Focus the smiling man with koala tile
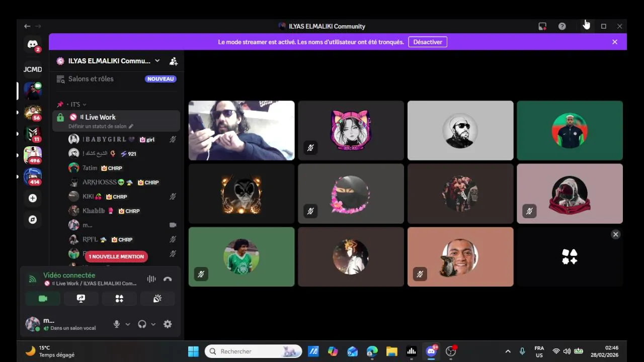 coord(460,257)
